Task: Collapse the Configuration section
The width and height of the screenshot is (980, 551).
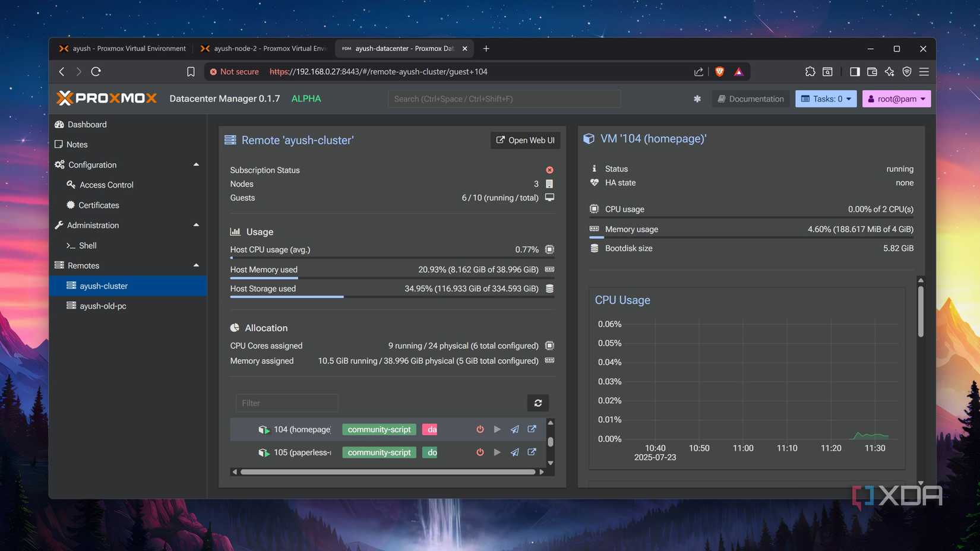Action: tap(196, 164)
